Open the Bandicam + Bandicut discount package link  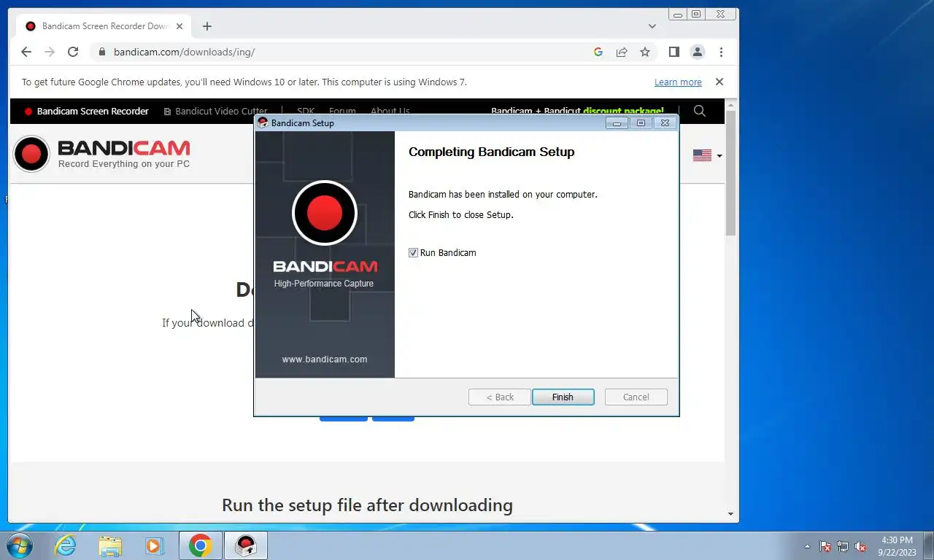(577, 112)
